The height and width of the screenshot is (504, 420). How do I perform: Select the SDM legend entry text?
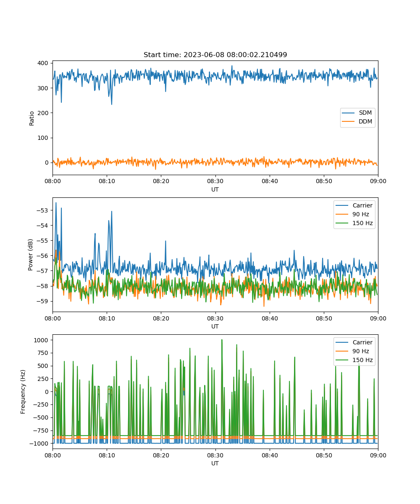(x=366, y=113)
